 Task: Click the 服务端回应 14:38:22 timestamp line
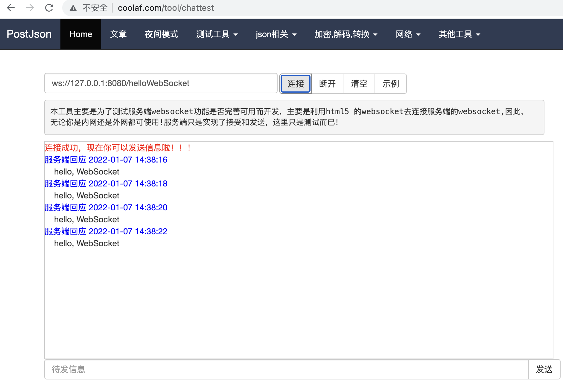coord(106,231)
